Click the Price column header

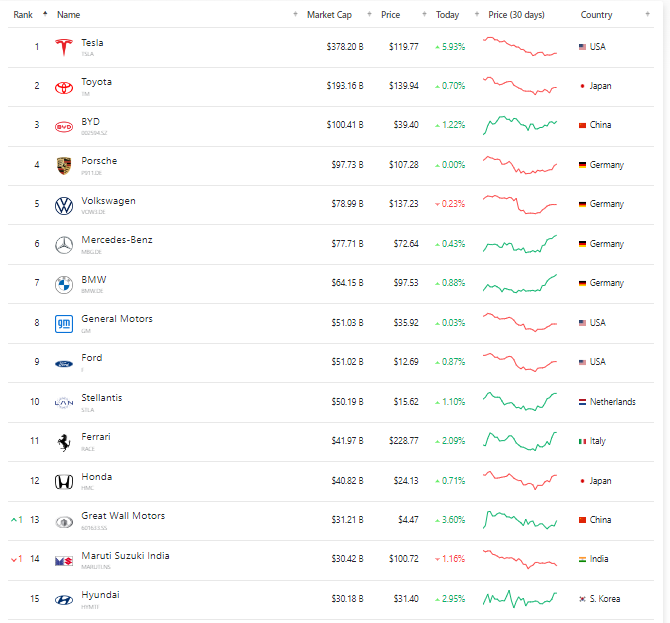(391, 15)
